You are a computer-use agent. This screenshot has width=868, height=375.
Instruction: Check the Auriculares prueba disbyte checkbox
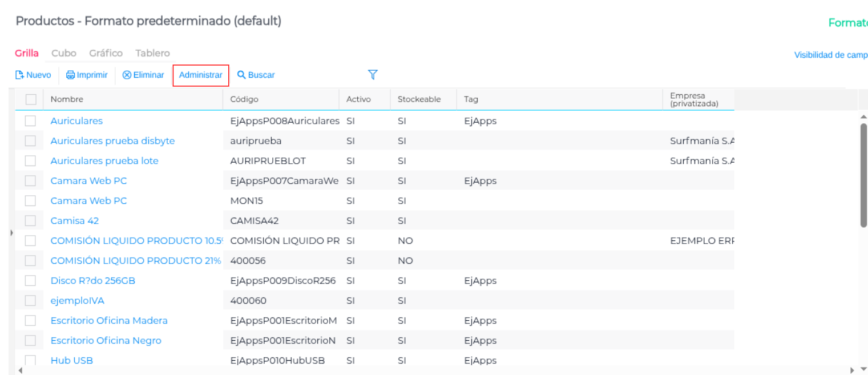tap(30, 141)
